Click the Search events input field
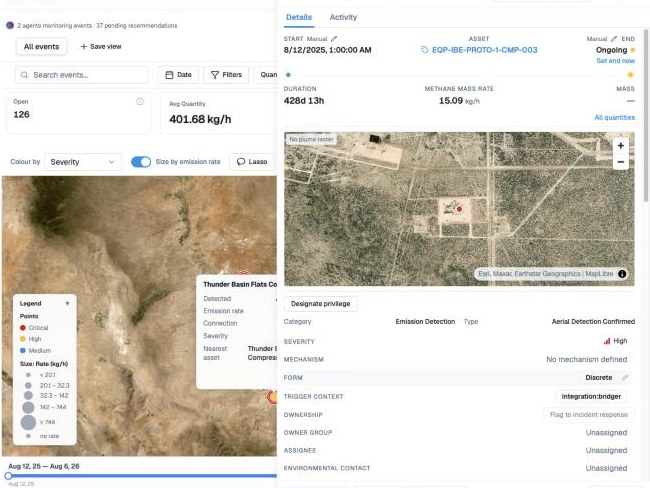650x488 pixels. pyautogui.click(x=82, y=75)
